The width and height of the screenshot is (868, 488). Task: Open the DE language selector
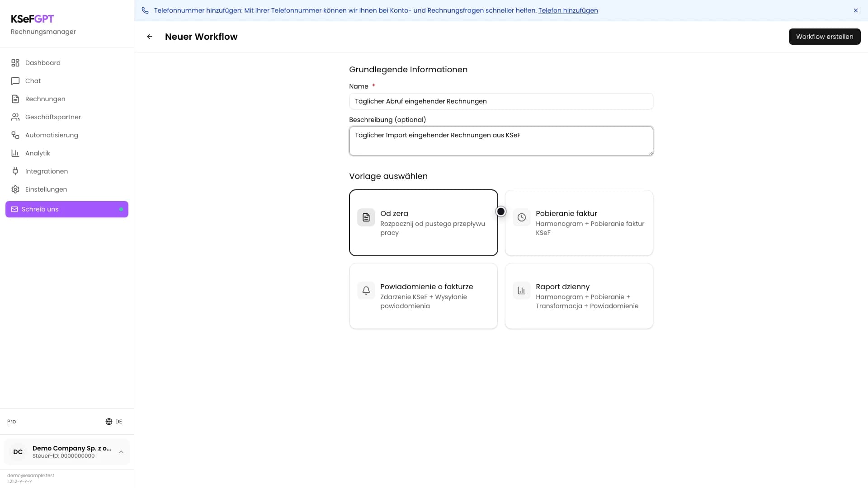coord(114,422)
